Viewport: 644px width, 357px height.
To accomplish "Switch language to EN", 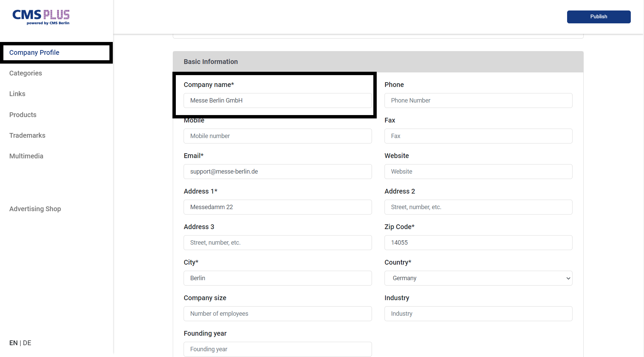I will click(13, 343).
